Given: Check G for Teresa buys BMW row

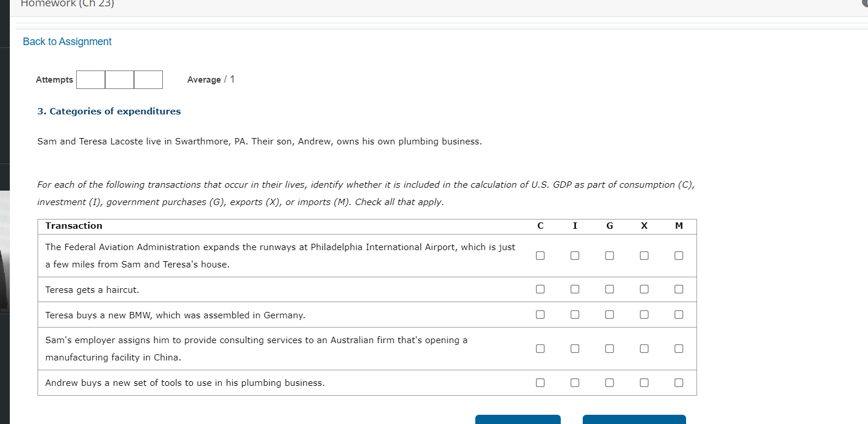Looking at the screenshot, I should (x=609, y=315).
